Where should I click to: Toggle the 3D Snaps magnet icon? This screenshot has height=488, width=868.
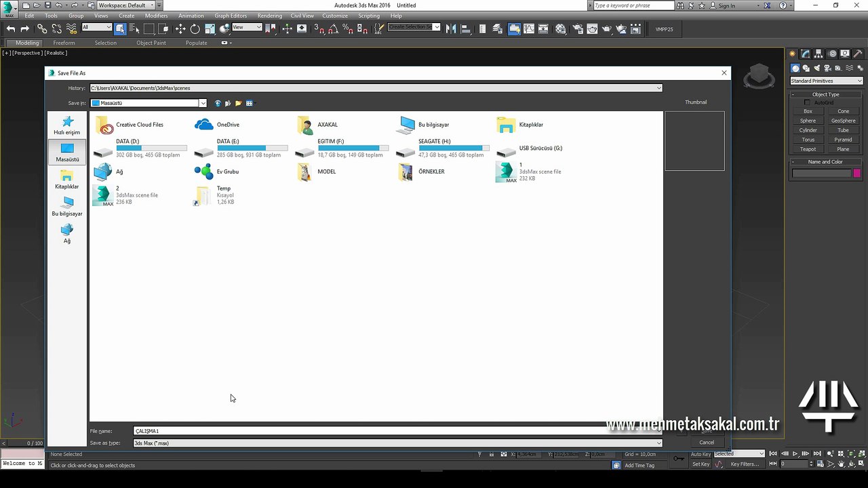point(319,28)
